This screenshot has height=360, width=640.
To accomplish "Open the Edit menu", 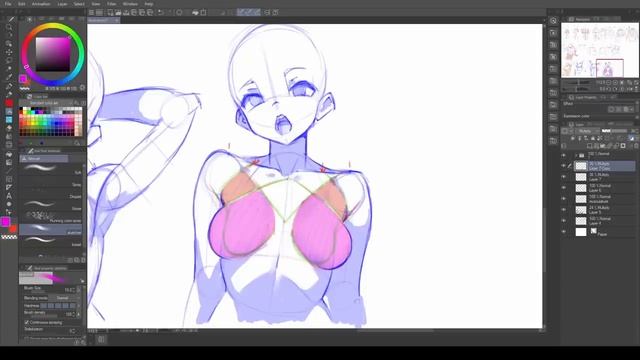I will [22, 4].
